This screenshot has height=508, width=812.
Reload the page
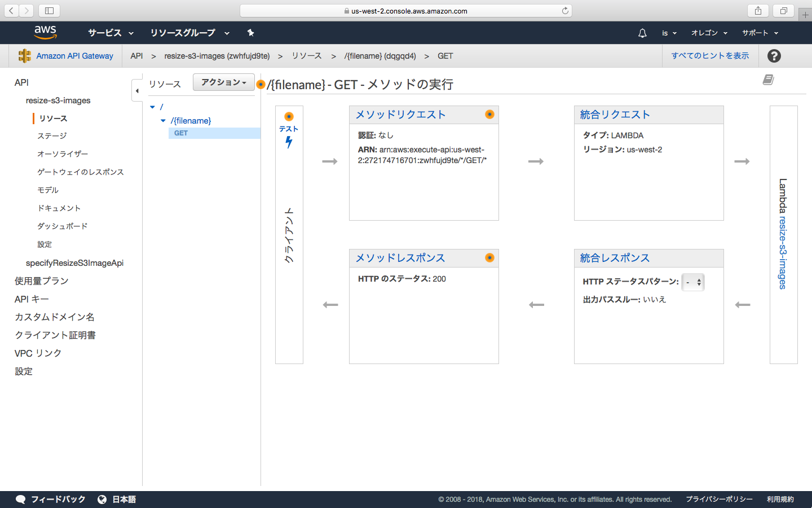coord(565,11)
